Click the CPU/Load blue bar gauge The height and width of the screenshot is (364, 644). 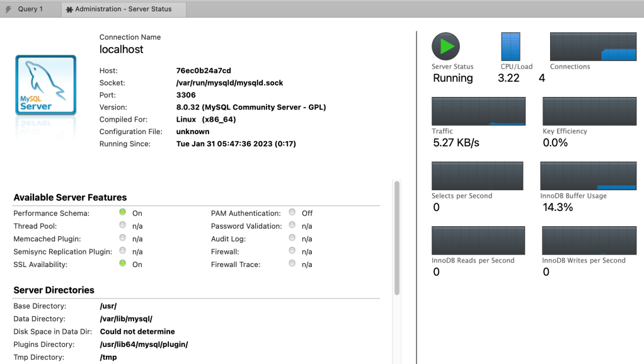[x=510, y=47]
